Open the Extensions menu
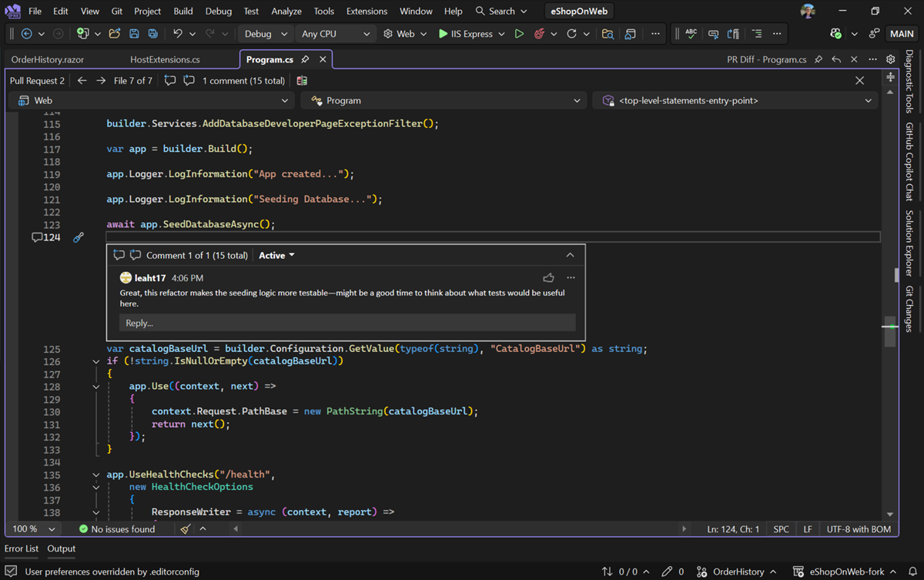924x580 pixels. 367,11
